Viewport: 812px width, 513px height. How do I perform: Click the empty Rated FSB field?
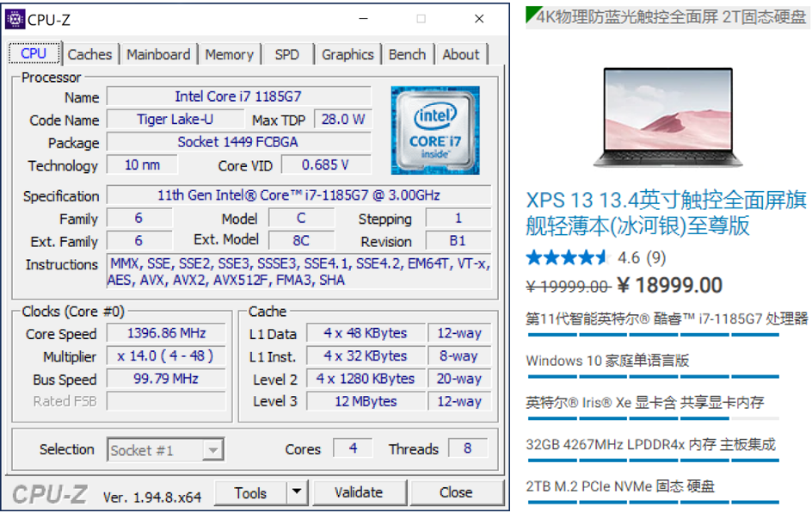coord(166,402)
